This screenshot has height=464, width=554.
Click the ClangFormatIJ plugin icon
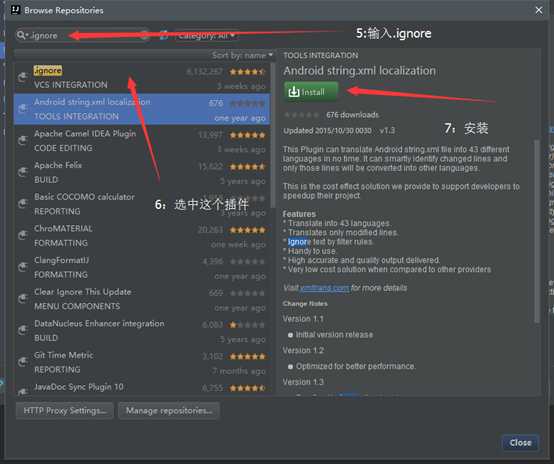click(23, 267)
